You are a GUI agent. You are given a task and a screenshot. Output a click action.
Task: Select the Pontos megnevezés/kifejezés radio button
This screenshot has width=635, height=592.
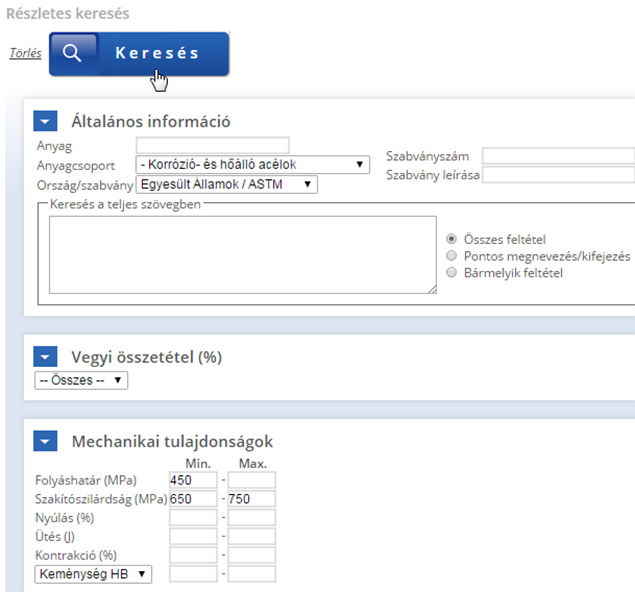451,256
